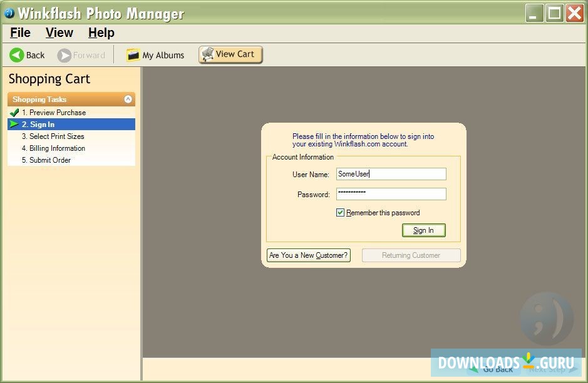Open the View menu

tap(59, 33)
